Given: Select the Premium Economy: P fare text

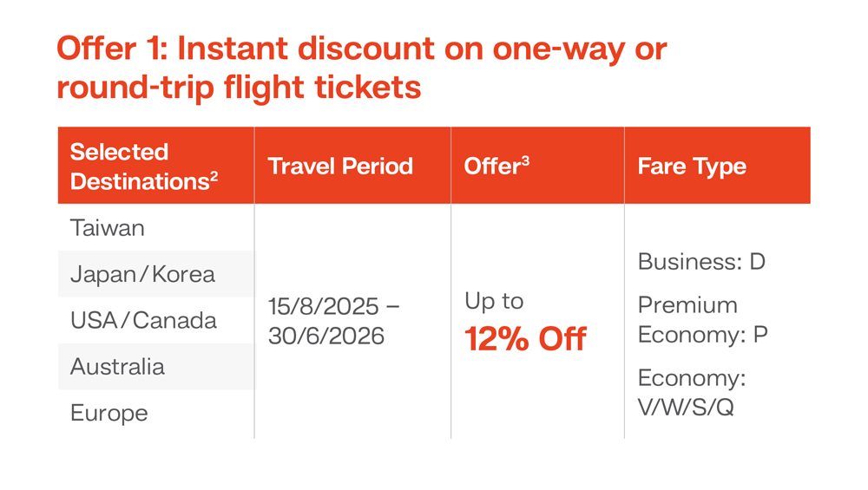Looking at the screenshot, I should [x=702, y=320].
